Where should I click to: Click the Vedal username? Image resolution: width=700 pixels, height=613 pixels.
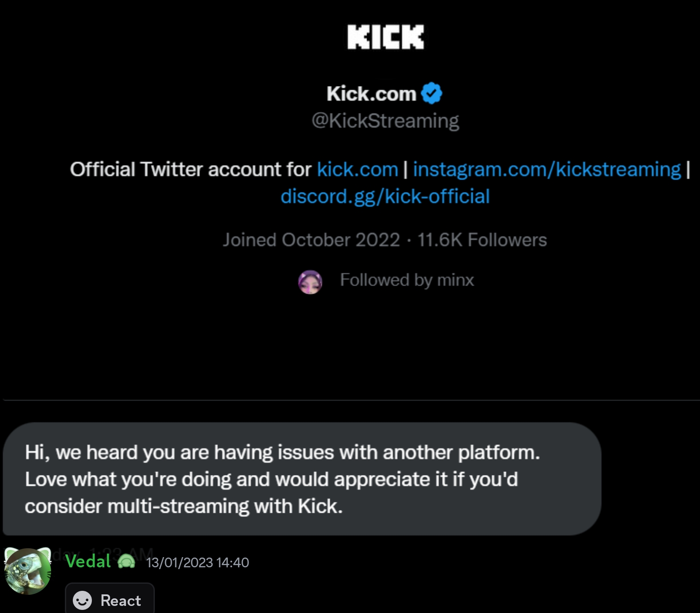click(x=88, y=562)
